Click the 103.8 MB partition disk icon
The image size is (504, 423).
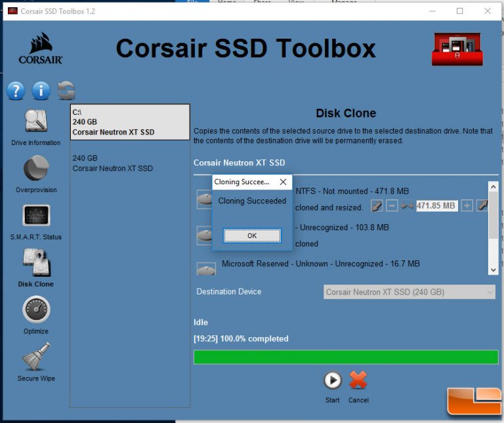(205, 235)
